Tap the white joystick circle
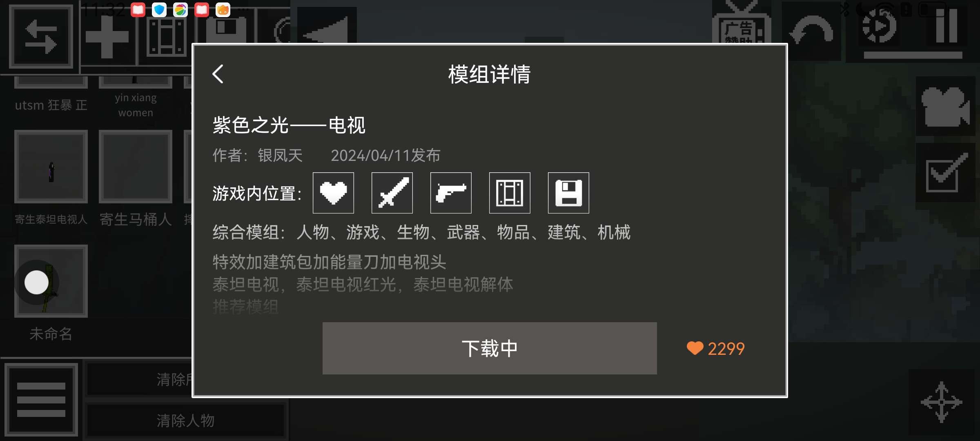This screenshot has height=441, width=980. (x=36, y=282)
